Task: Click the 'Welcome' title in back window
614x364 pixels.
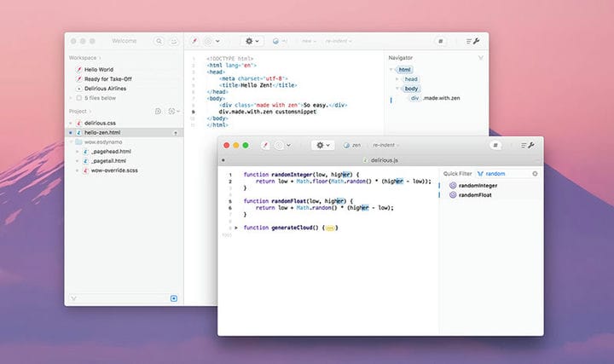Action: pos(125,41)
